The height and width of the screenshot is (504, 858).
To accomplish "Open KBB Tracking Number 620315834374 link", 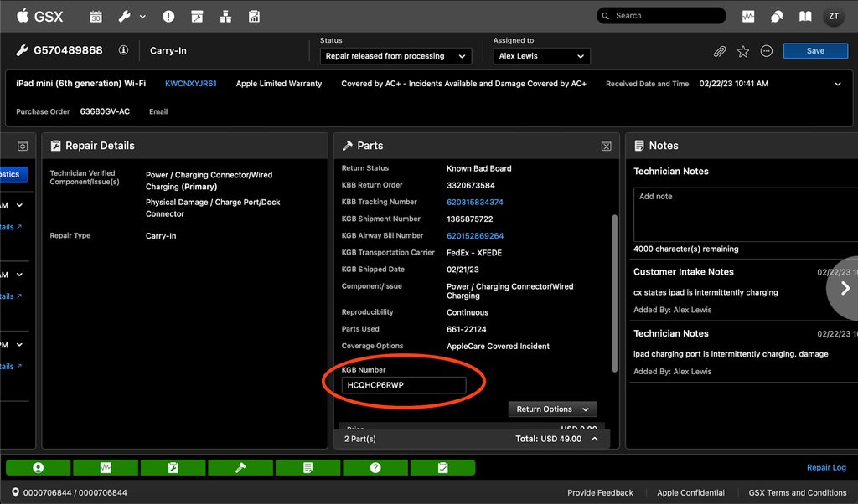I will point(475,203).
